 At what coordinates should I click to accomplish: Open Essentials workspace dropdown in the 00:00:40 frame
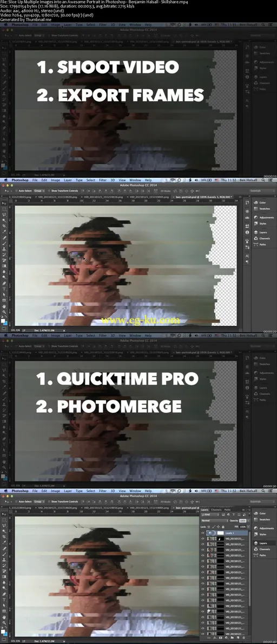coord(262,501)
